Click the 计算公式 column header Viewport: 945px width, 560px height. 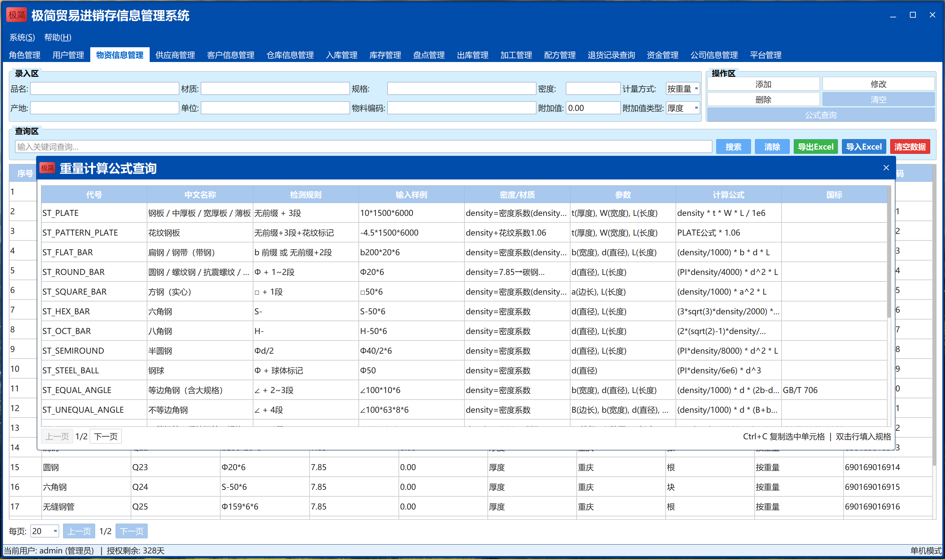point(728,194)
